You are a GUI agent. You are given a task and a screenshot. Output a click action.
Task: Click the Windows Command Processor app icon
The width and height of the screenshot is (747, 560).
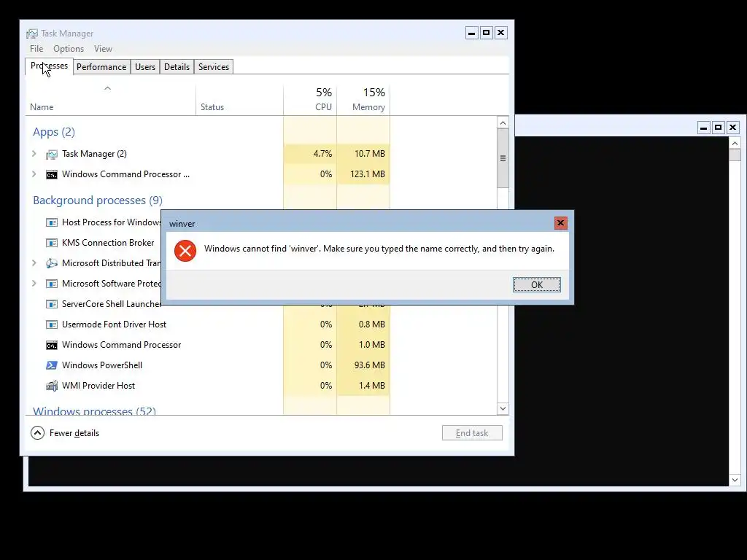coord(52,175)
